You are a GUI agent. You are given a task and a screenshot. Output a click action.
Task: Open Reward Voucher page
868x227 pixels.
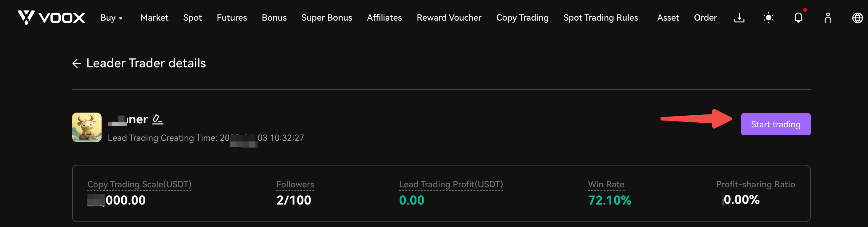point(449,18)
